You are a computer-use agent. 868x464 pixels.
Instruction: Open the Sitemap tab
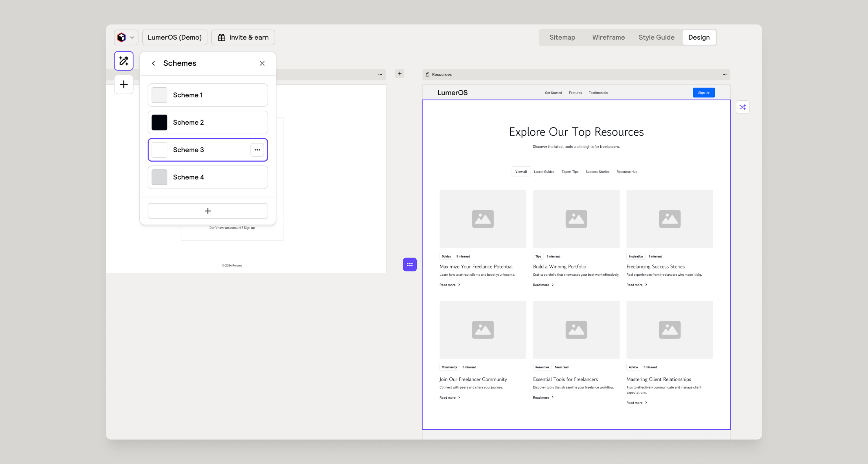[x=562, y=37]
